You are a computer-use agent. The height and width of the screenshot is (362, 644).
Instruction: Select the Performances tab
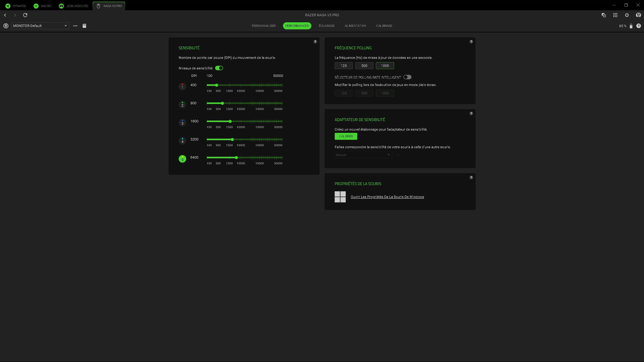tap(297, 26)
